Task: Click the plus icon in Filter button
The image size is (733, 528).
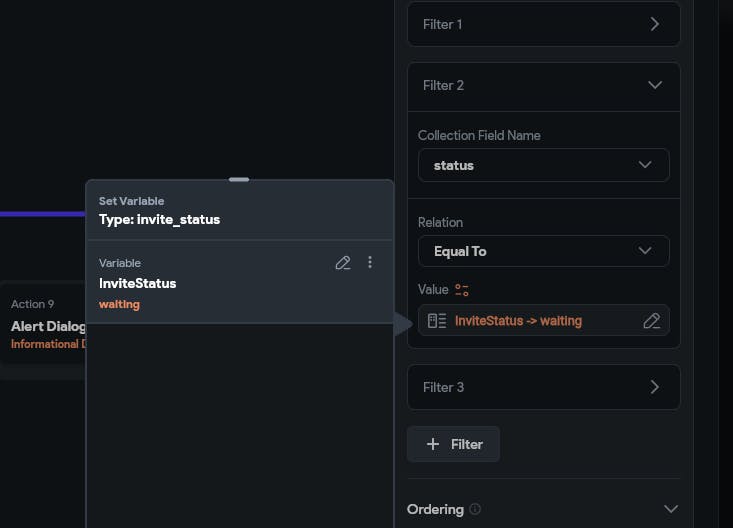Action: (x=433, y=444)
